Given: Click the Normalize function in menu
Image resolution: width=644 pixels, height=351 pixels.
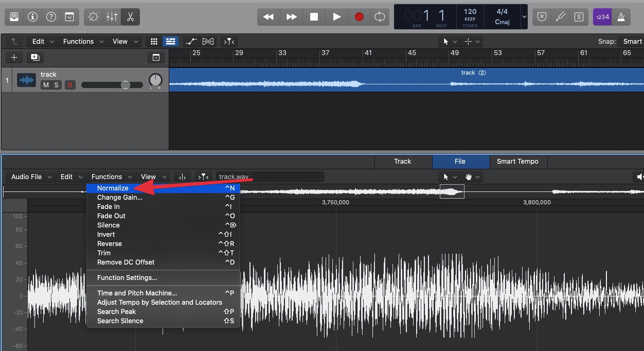Looking at the screenshot, I should coord(112,187).
